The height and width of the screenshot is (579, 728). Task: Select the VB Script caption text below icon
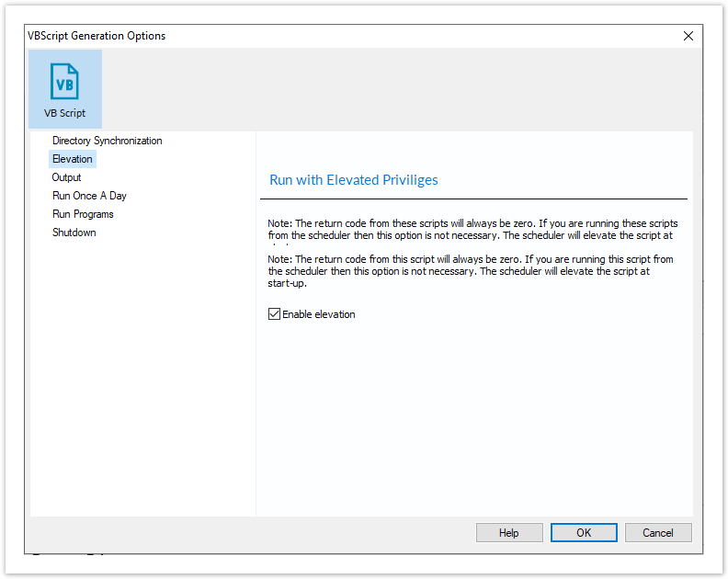pos(64,114)
